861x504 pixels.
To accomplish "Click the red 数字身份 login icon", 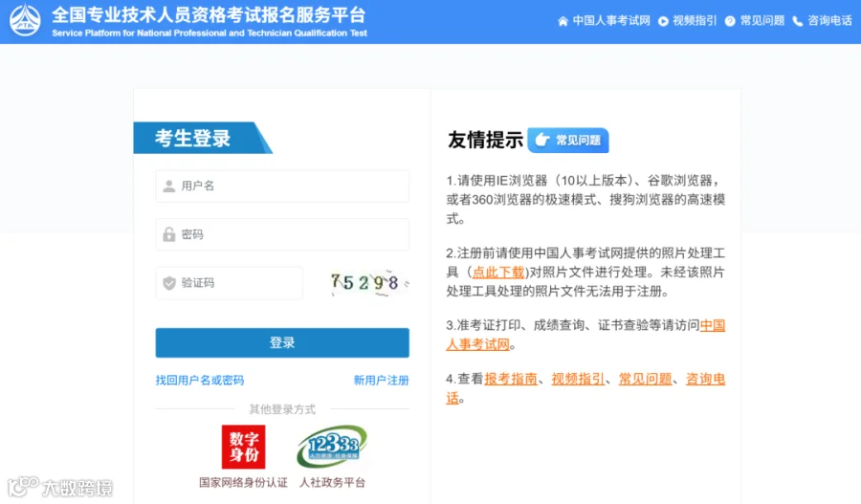I will (x=243, y=447).
